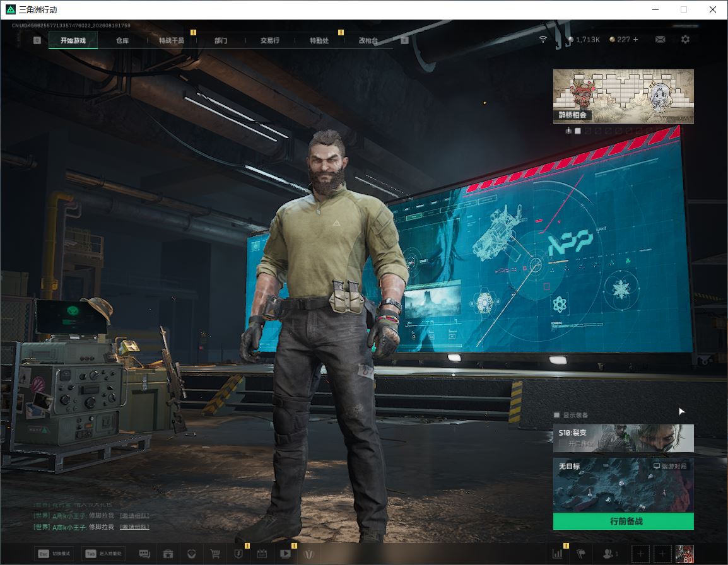
Task: Open the 特勤处 tab
Action: click(319, 40)
